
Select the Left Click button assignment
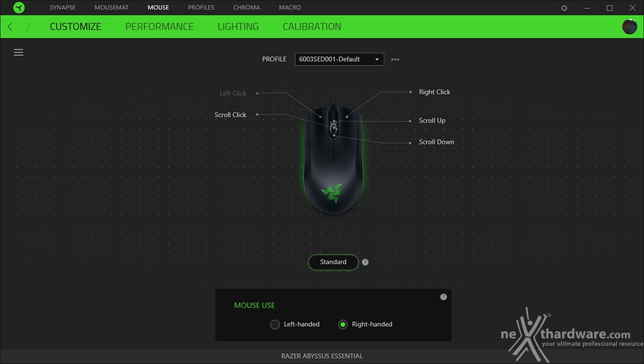tap(233, 93)
